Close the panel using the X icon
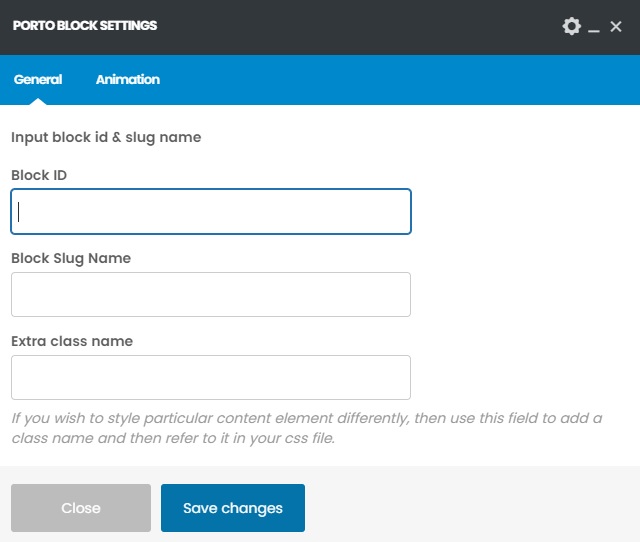Image resolution: width=640 pixels, height=542 pixels. click(617, 27)
